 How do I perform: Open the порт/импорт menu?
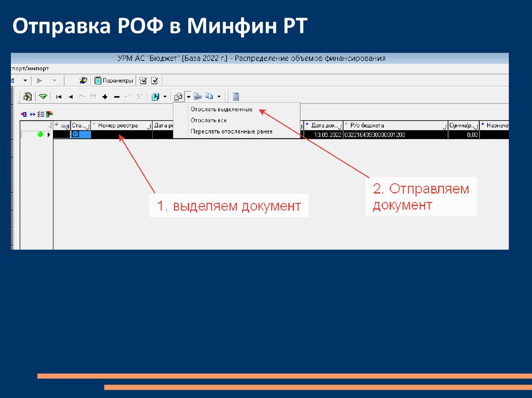[x=30, y=68]
